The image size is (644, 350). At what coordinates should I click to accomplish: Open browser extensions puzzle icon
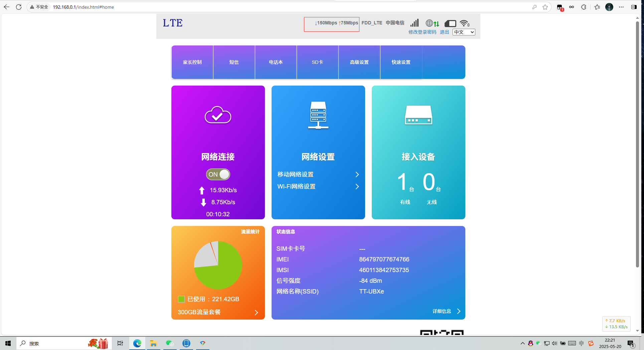pos(584,7)
